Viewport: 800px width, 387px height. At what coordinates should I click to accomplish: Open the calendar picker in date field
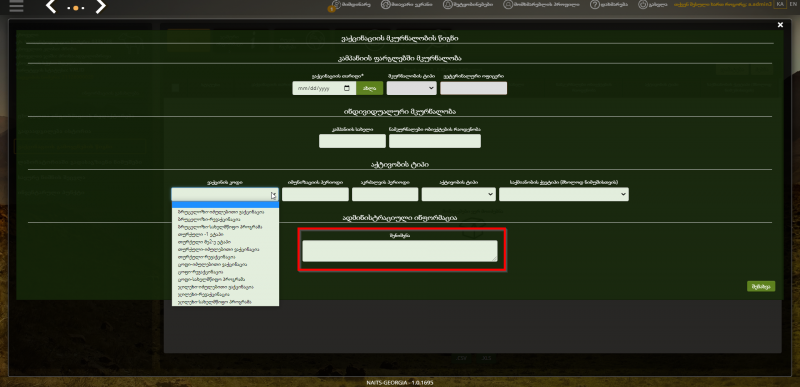click(347, 88)
